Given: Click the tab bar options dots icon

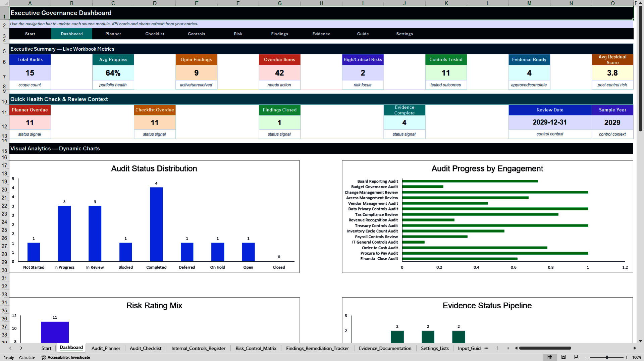Looking at the screenshot, I should 508,348.
